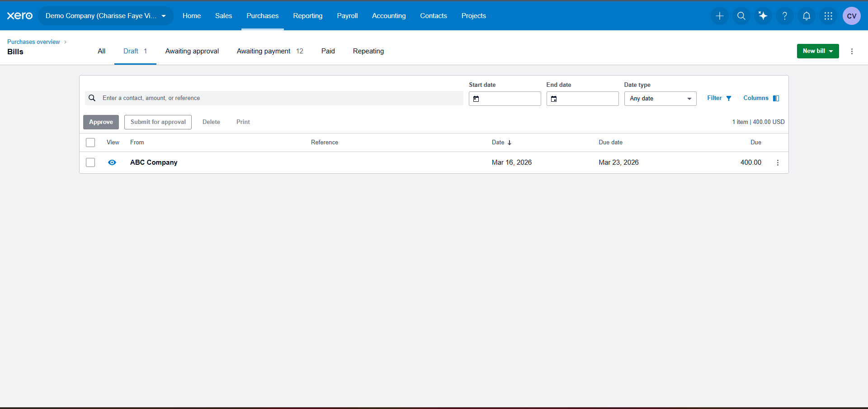Open the Bills page more options kebab menu

tap(852, 51)
